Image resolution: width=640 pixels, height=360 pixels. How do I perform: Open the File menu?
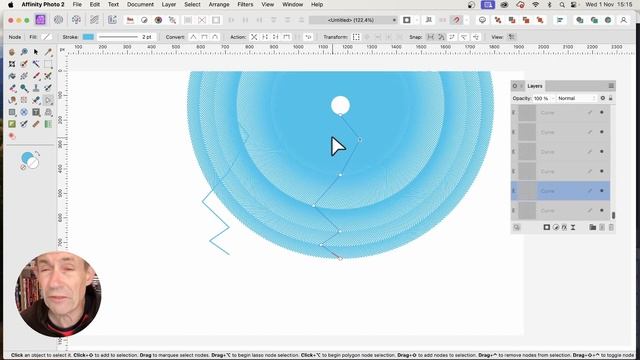[77, 4]
